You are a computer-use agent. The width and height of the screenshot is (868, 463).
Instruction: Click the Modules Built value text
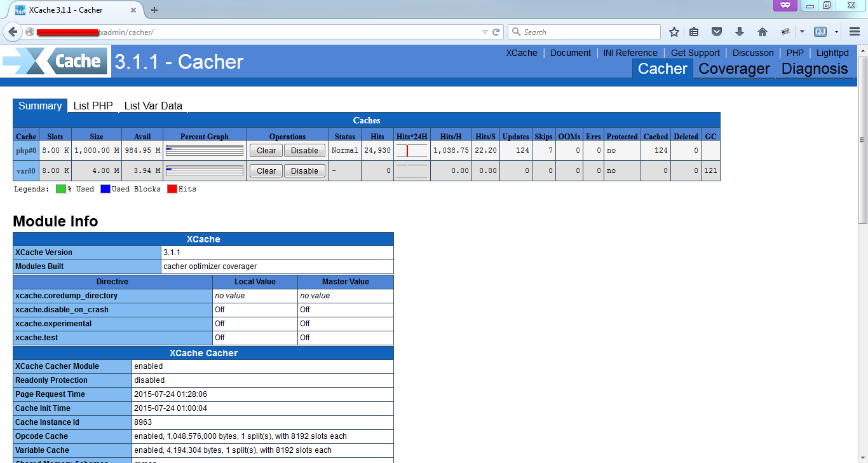coord(210,266)
